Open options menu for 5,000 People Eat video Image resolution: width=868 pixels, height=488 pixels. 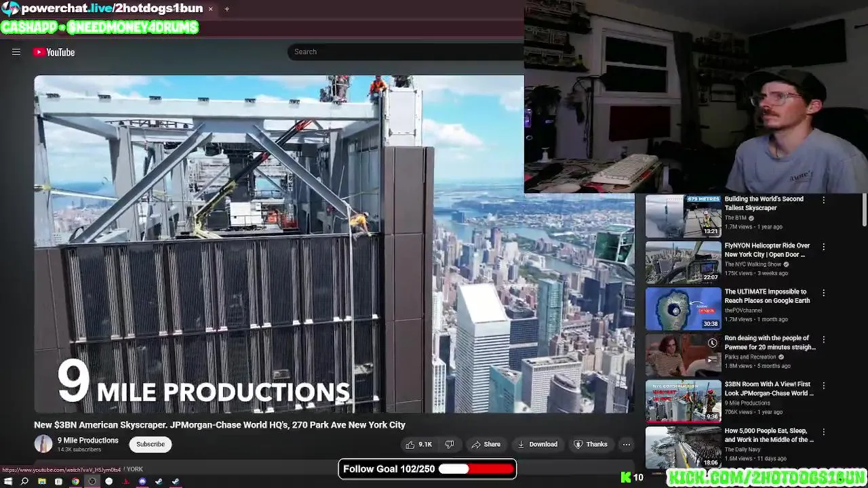(x=824, y=432)
